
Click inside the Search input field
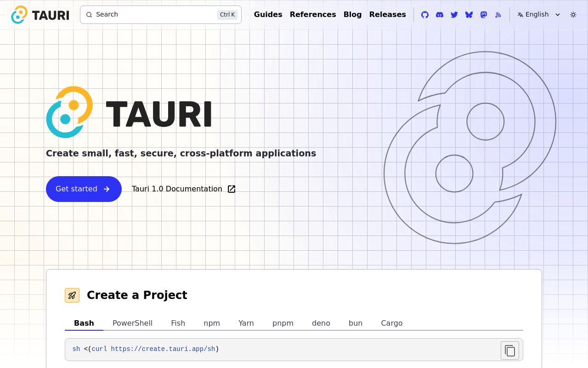click(x=152, y=15)
